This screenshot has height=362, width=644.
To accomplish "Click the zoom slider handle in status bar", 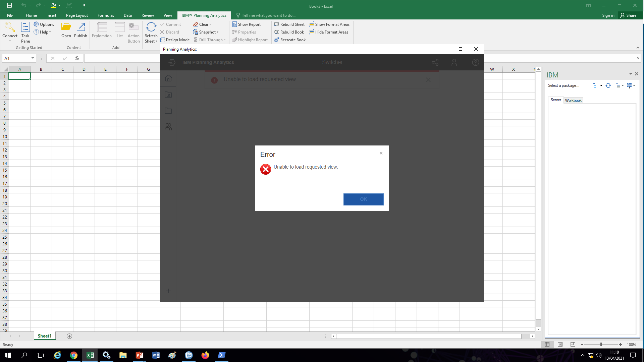I will coord(601,345).
